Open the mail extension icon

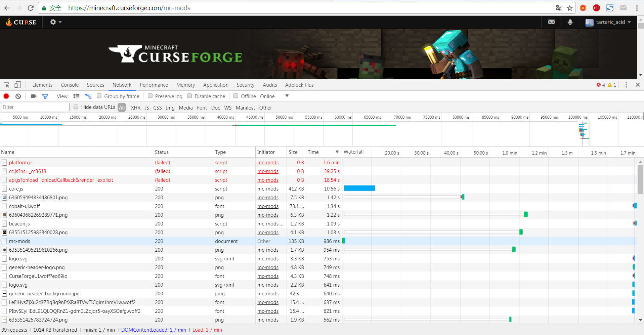pyautogui.click(x=623, y=8)
